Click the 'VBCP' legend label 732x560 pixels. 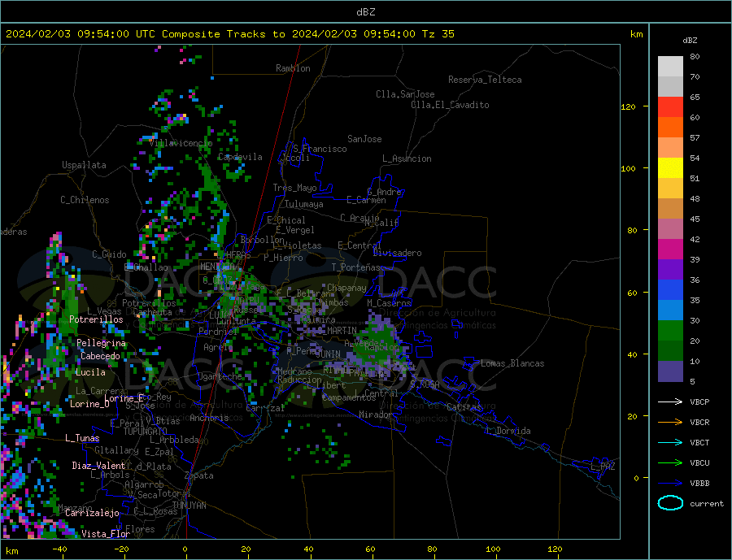pyautogui.click(x=699, y=402)
